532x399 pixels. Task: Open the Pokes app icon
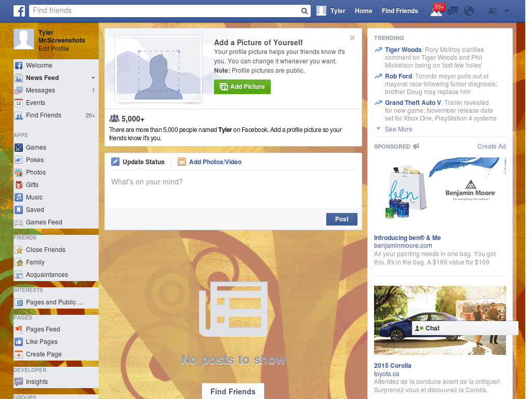pos(19,160)
